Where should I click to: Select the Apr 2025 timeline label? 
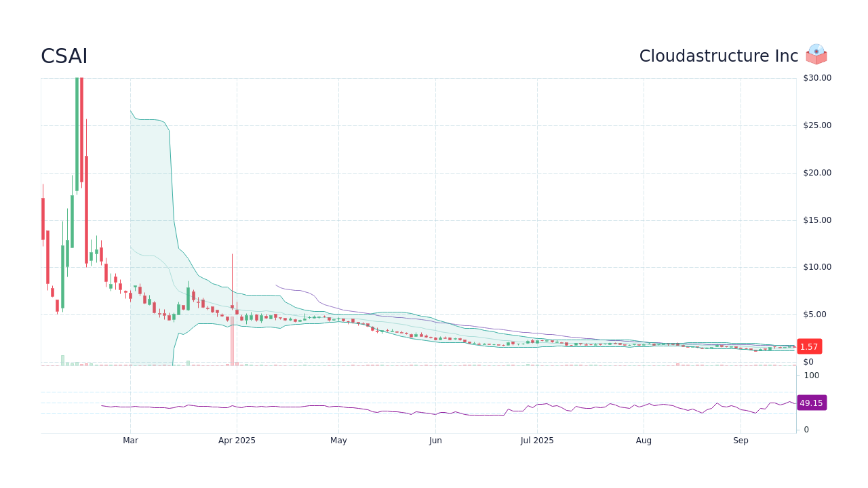(x=237, y=440)
